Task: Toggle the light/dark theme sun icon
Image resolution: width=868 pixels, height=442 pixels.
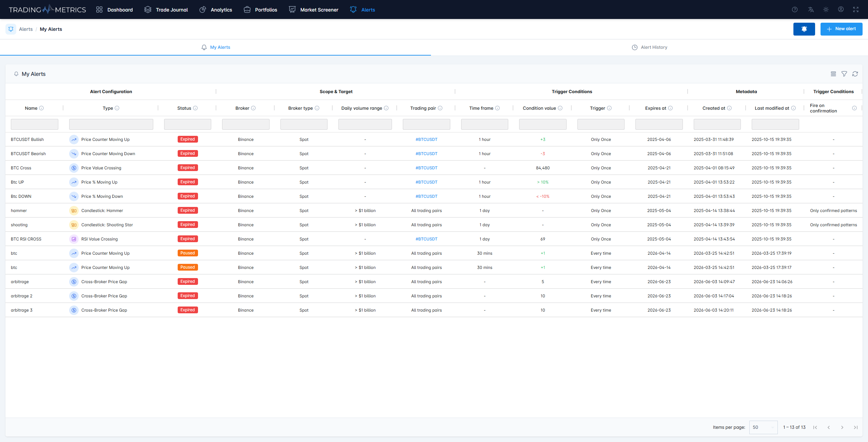Action: coord(826,9)
